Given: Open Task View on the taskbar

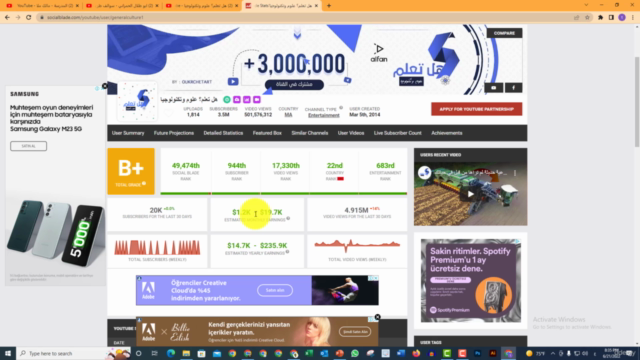Looking at the screenshot, I should 154,353.
